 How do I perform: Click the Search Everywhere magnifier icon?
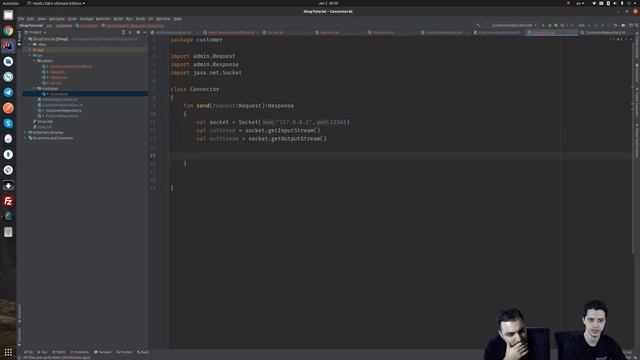(x=636, y=25)
